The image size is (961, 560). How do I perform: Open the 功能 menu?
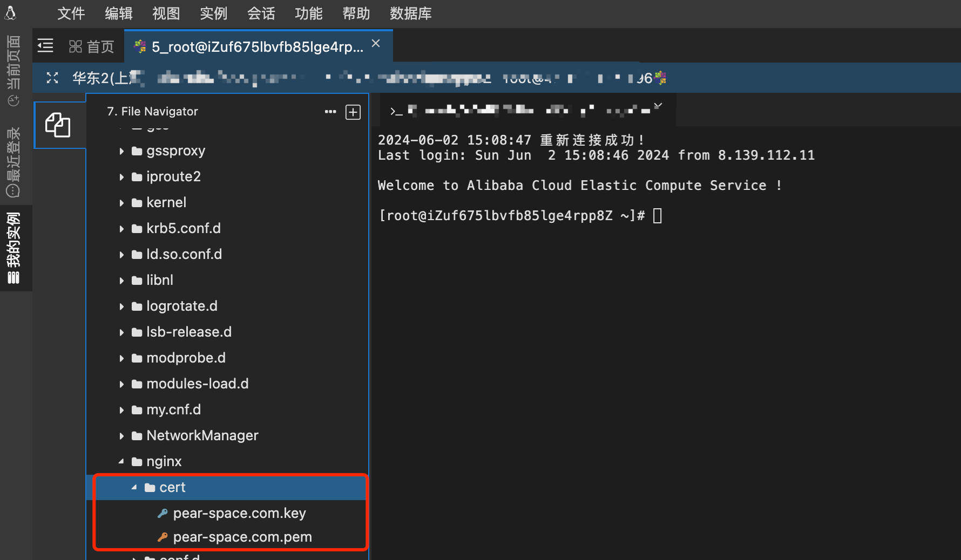click(x=309, y=13)
